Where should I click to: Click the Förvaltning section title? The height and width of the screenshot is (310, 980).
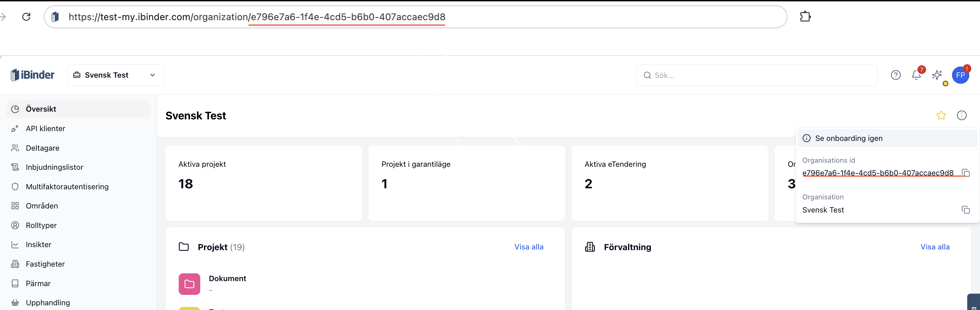(x=627, y=247)
